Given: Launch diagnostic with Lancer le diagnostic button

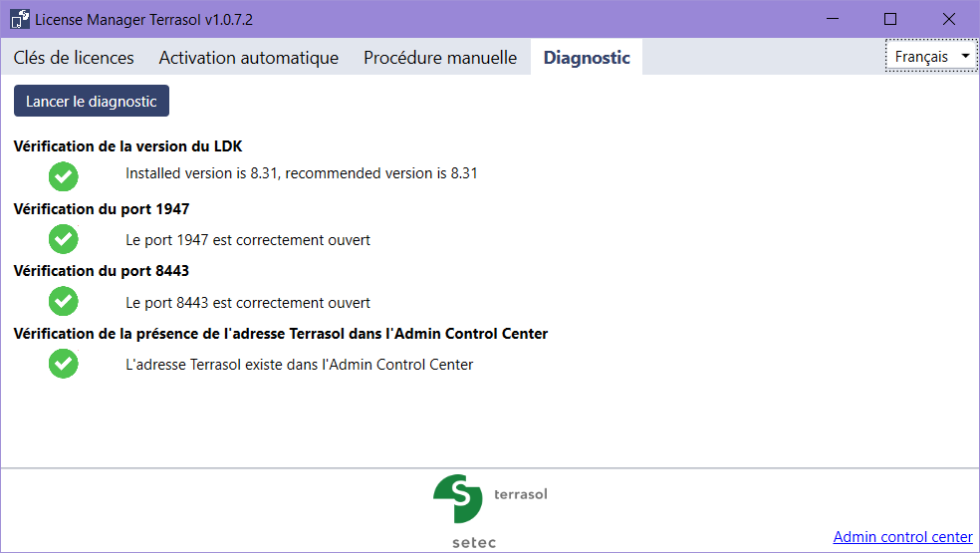Looking at the screenshot, I should click(92, 101).
